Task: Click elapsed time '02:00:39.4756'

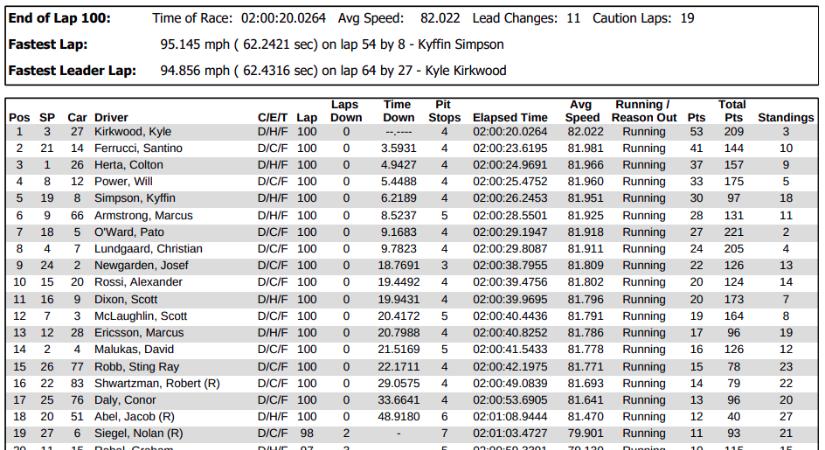Action: pyautogui.click(x=510, y=282)
